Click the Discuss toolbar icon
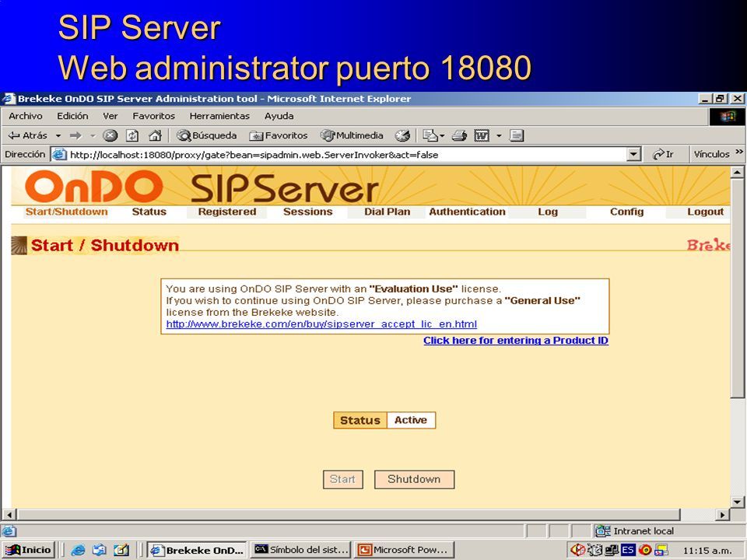This screenshot has height=560, width=747. tap(517, 135)
